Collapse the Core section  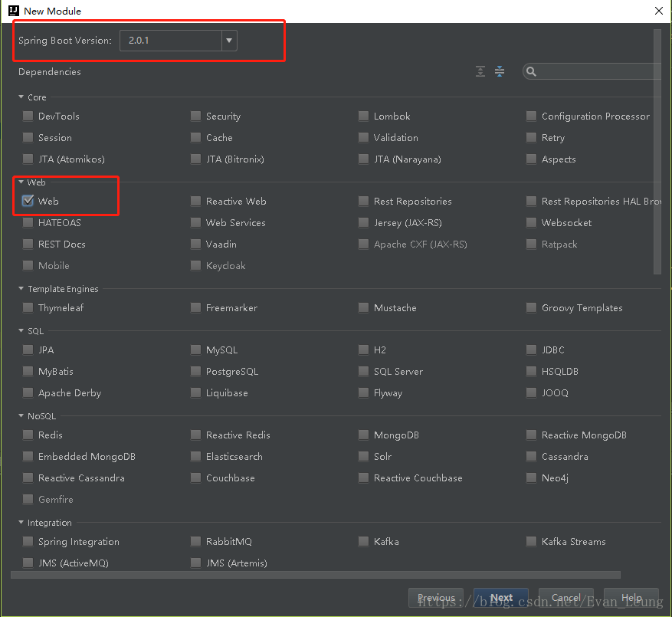point(21,97)
